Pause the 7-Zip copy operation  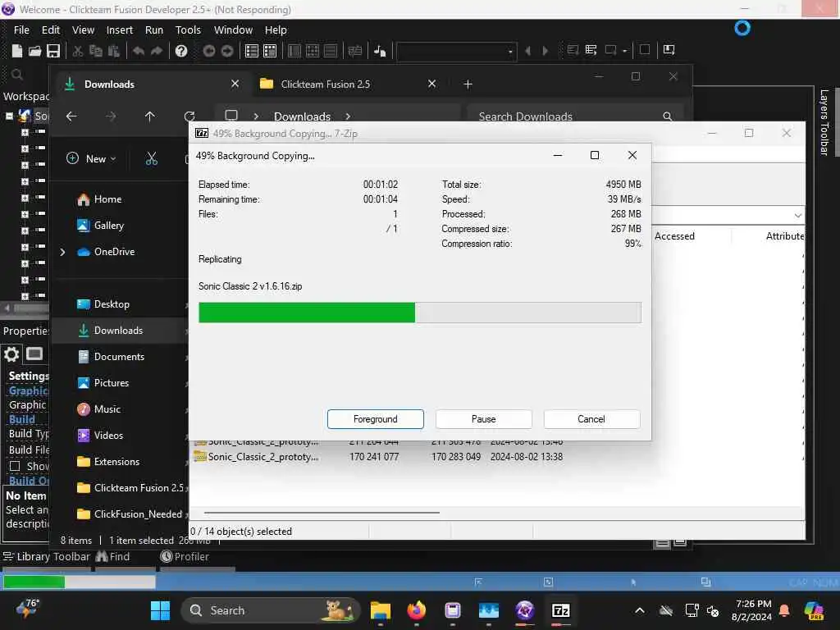(x=484, y=419)
